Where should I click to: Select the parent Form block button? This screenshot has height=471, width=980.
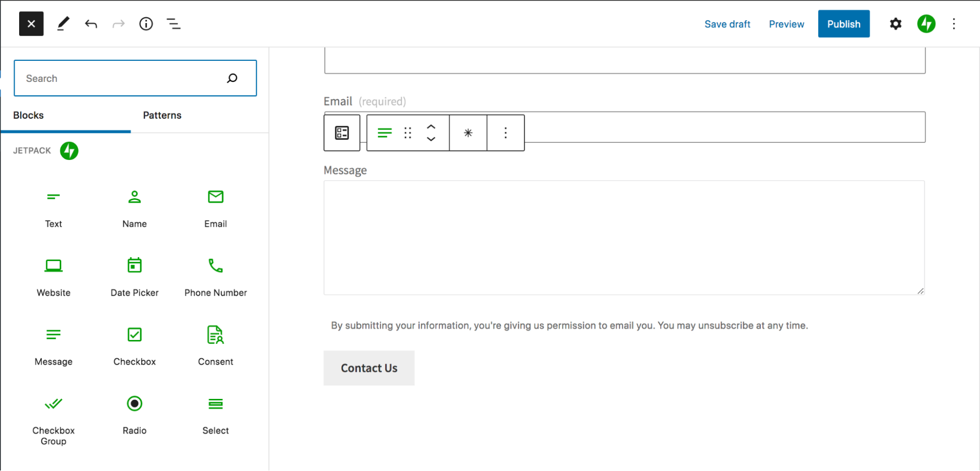342,133
